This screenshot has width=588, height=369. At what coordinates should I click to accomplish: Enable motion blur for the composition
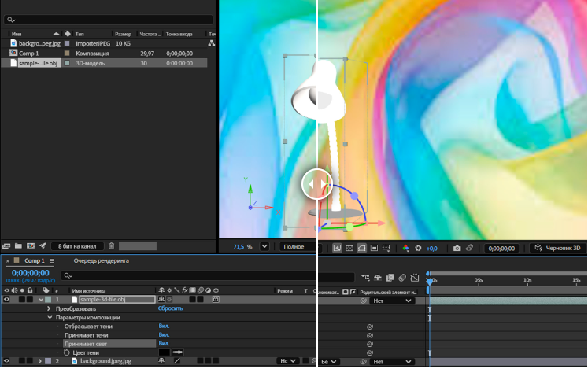402,278
